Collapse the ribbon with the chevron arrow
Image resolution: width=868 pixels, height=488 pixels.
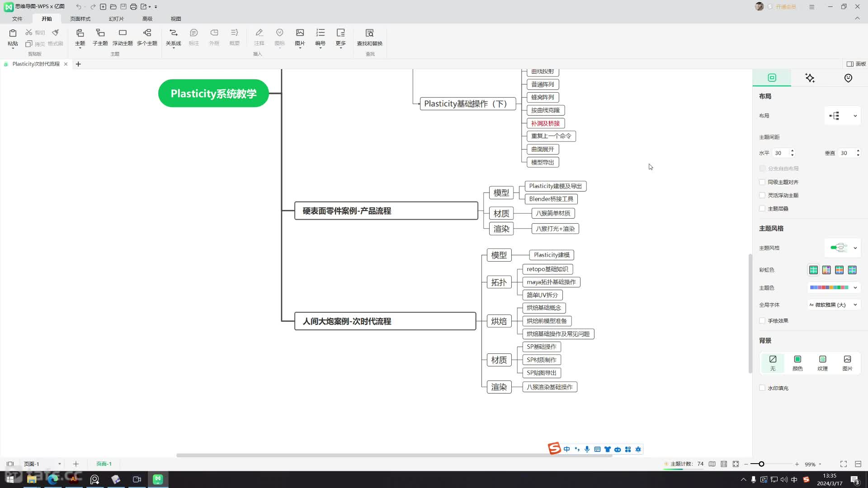[x=857, y=19]
